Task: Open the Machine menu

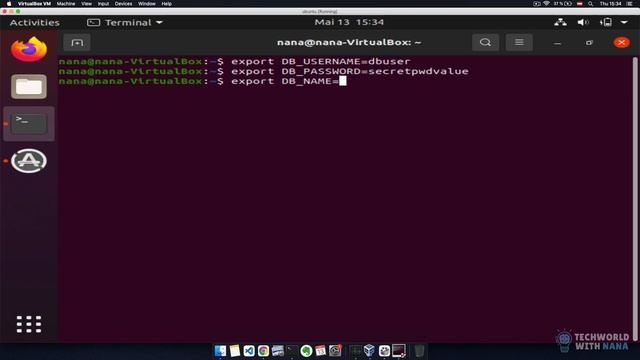Action: (x=66, y=4)
